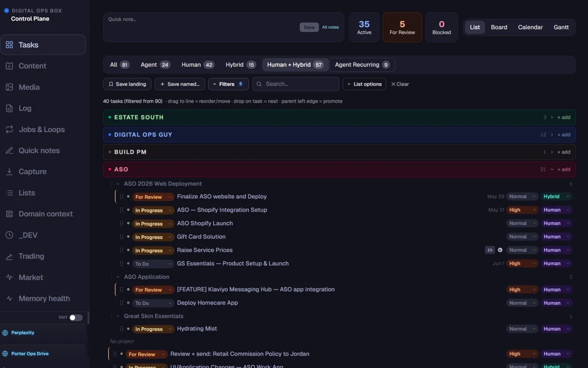Open To Do status for GS Essentials task
This screenshot has width=588, height=368.
tap(153, 264)
